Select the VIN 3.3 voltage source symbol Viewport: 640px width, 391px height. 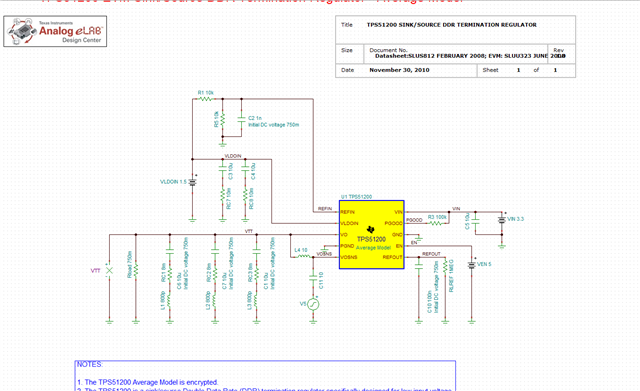pos(502,220)
